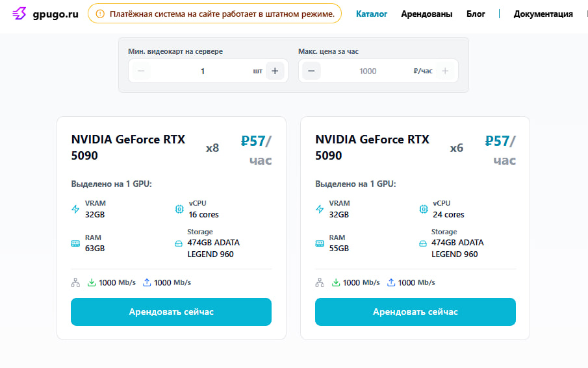The image size is (588, 368).
Task: Click the vCPU chip icon beside 16 cores
Action: pos(179,209)
